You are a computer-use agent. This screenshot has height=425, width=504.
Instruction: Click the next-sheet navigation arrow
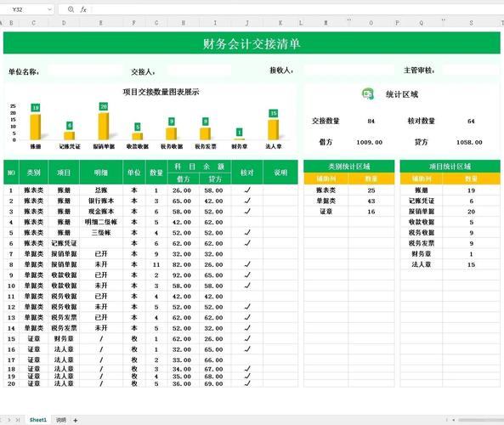pyautogui.click(x=9, y=420)
